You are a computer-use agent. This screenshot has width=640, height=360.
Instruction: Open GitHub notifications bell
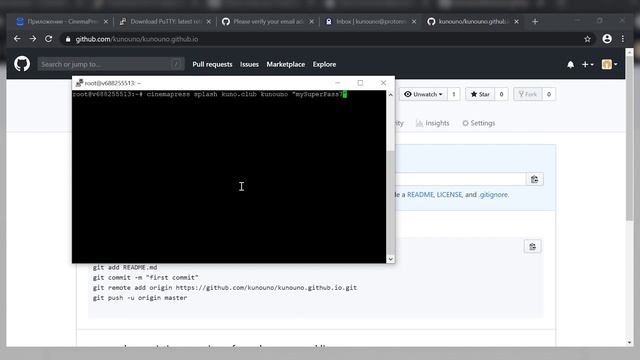tap(571, 64)
